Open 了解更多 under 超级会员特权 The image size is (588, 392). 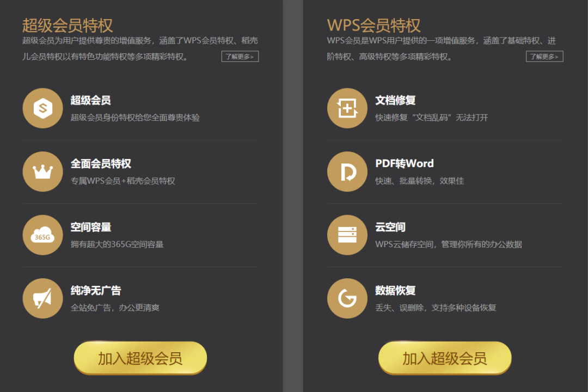coord(240,56)
